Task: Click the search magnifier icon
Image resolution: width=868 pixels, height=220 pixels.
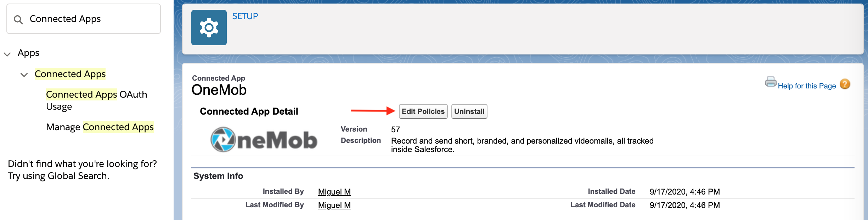Action: point(18,19)
